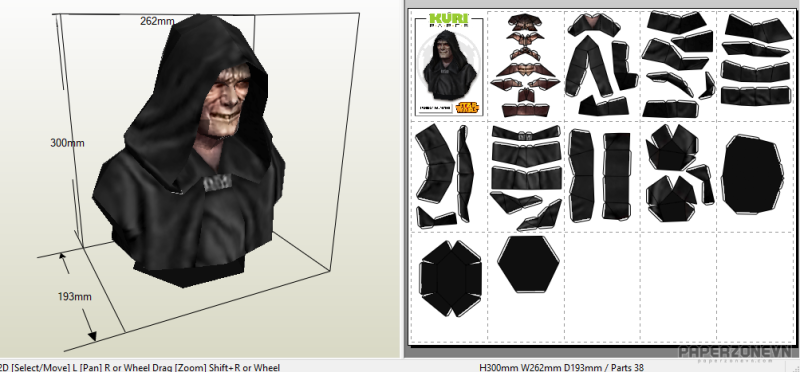
Task: Select the flat hexagon base part
Action: pos(528,264)
